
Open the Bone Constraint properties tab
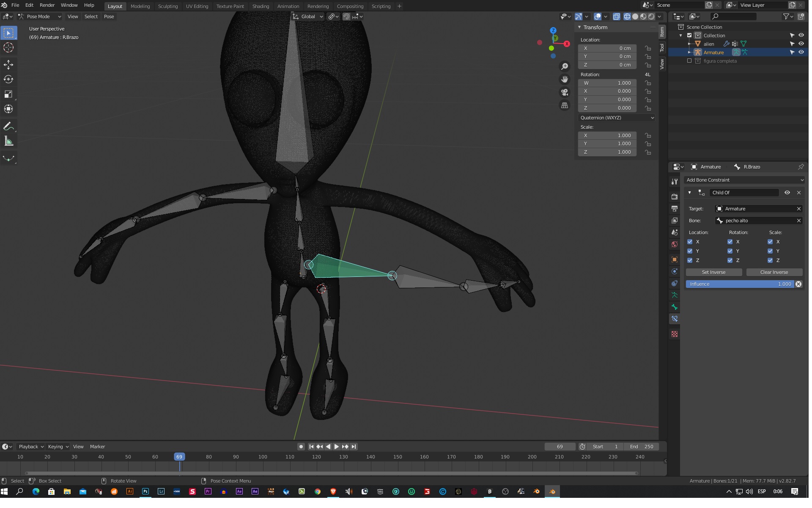(675, 319)
